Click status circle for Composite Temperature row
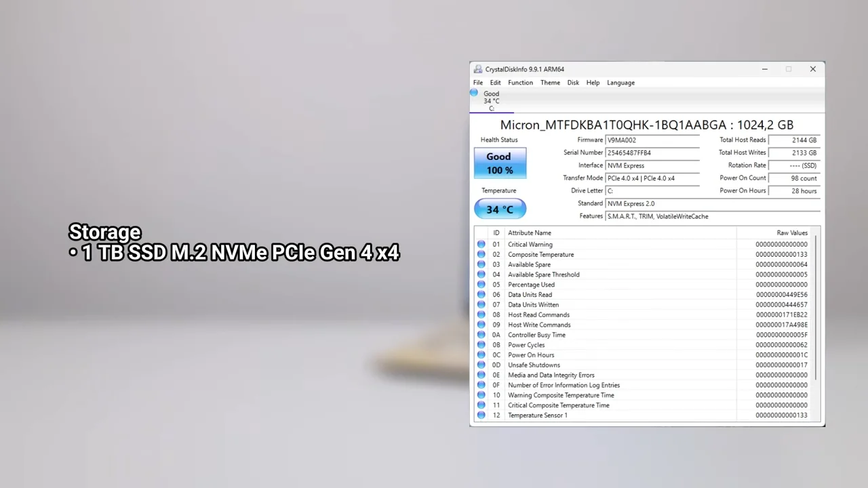Image resolution: width=868 pixels, height=488 pixels. click(x=481, y=254)
